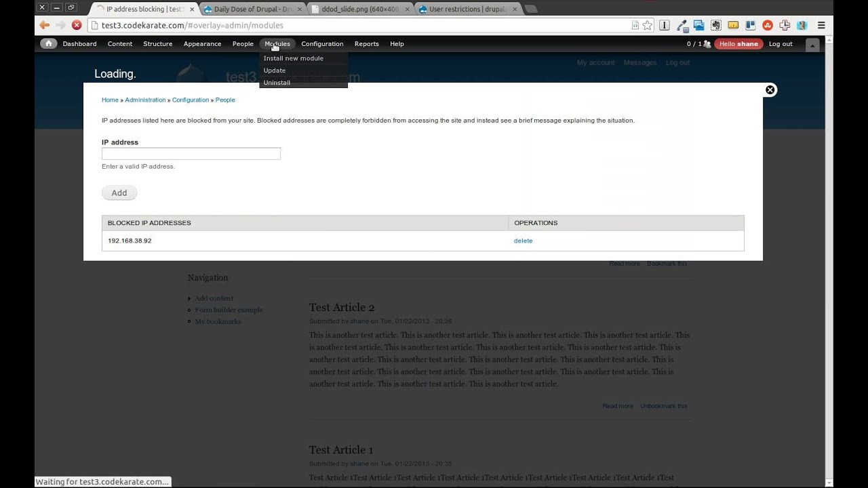This screenshot has width=868, height=488.
Task: Click the Drupal admin home icon
Action: coord(48,43)
